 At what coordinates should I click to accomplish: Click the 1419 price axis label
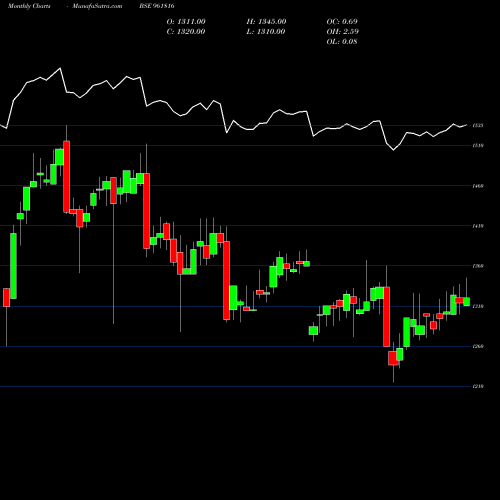click(x=478, y=226)
